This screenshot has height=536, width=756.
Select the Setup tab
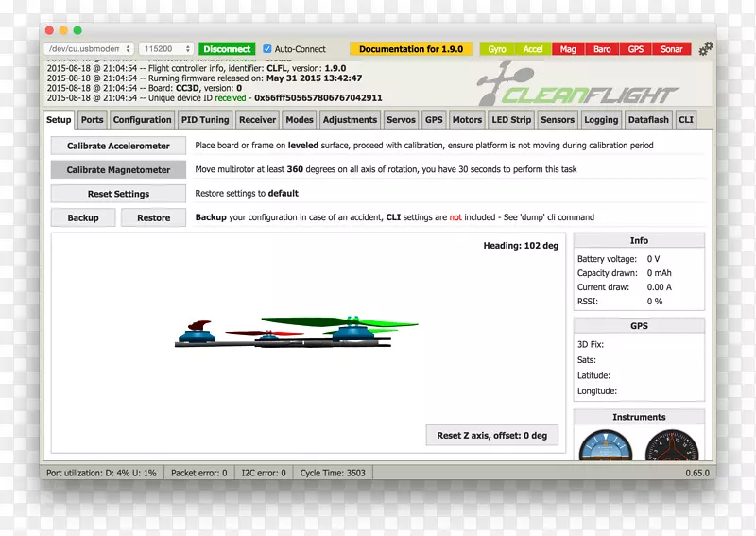coord(59,120)
